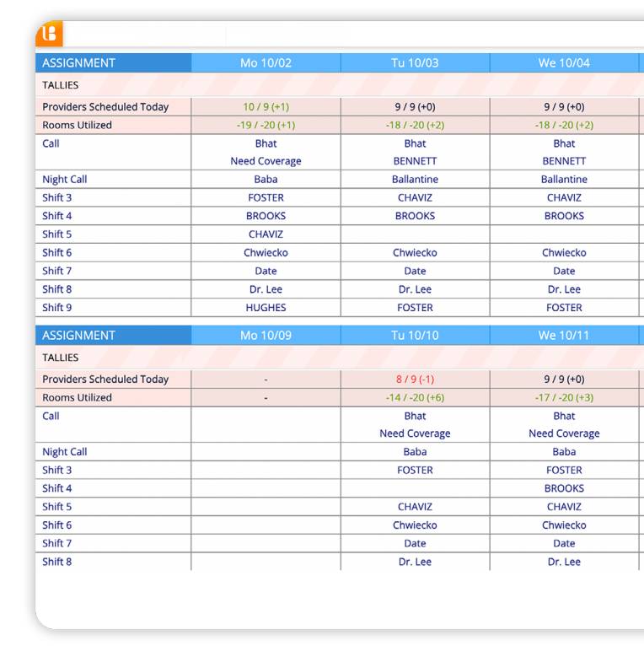The height and width of the screenshot is (646, 644).
Task: Select the Mo 10/02 column header
Action: click(266, 63)
